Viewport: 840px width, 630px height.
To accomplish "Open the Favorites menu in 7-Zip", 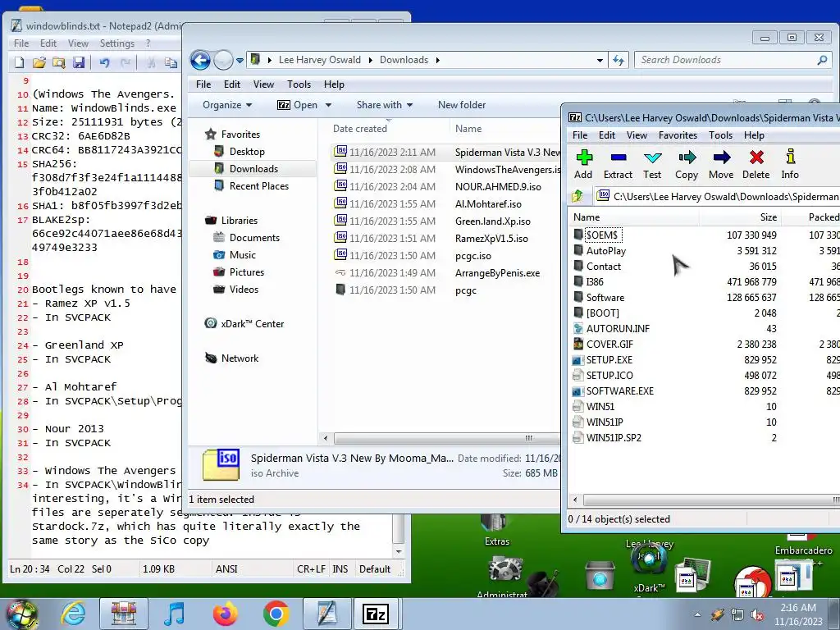I will (x=678, y=135).
